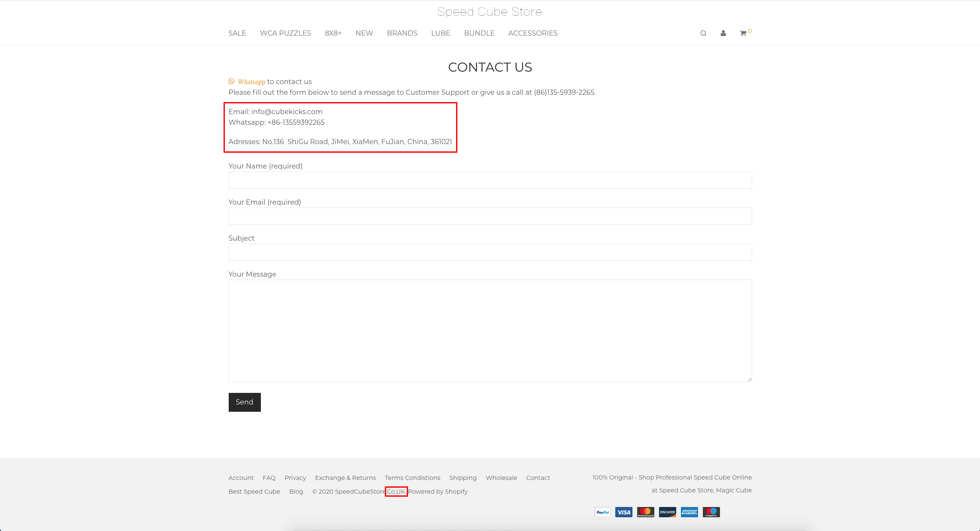Click the Amex payment icon

pyautogui.click(x=690, y=512)
